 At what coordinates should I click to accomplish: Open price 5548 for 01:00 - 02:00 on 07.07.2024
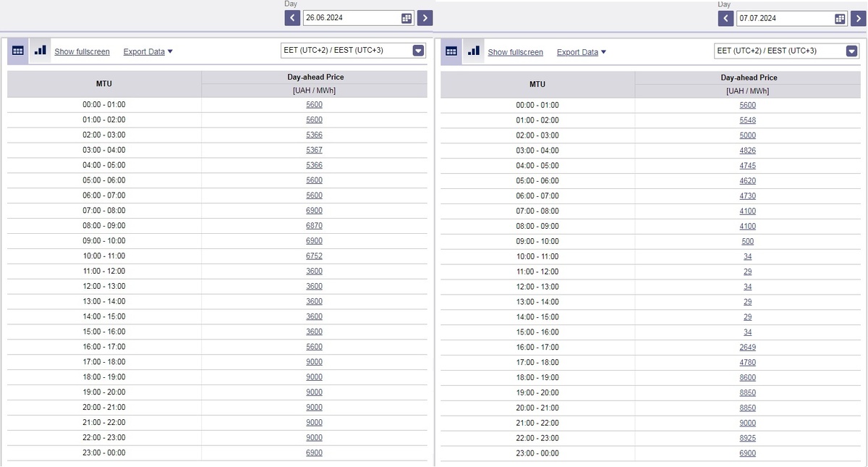coord(748,120)
